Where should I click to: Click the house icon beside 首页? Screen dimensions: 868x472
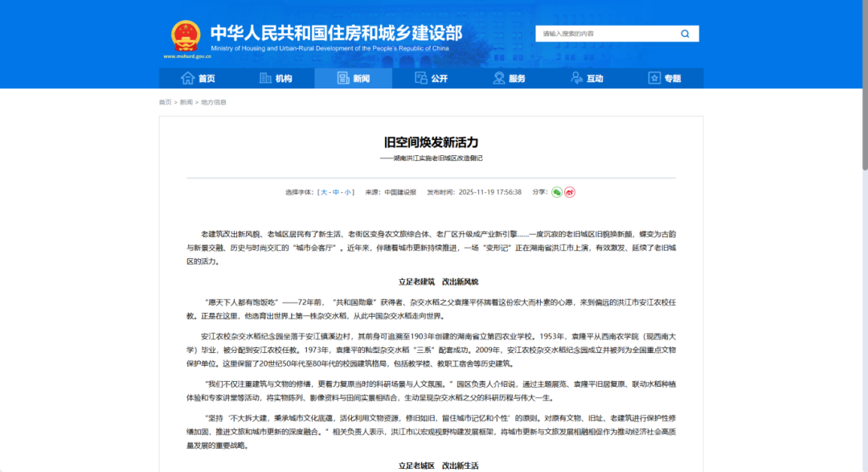point(188,78)
